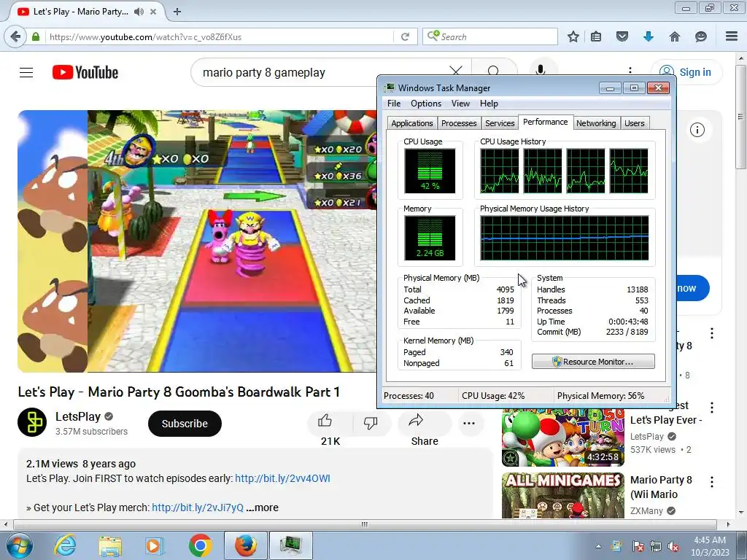Launch Google Chrome from the taskbar
Screen dimensions: 747x560
coord(200,545)
